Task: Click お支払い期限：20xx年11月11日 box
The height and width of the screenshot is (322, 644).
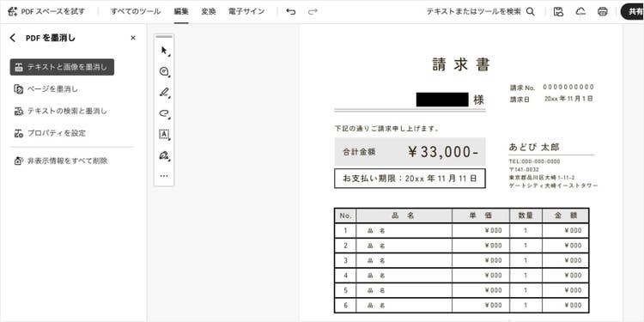Action: pos(410,179)
